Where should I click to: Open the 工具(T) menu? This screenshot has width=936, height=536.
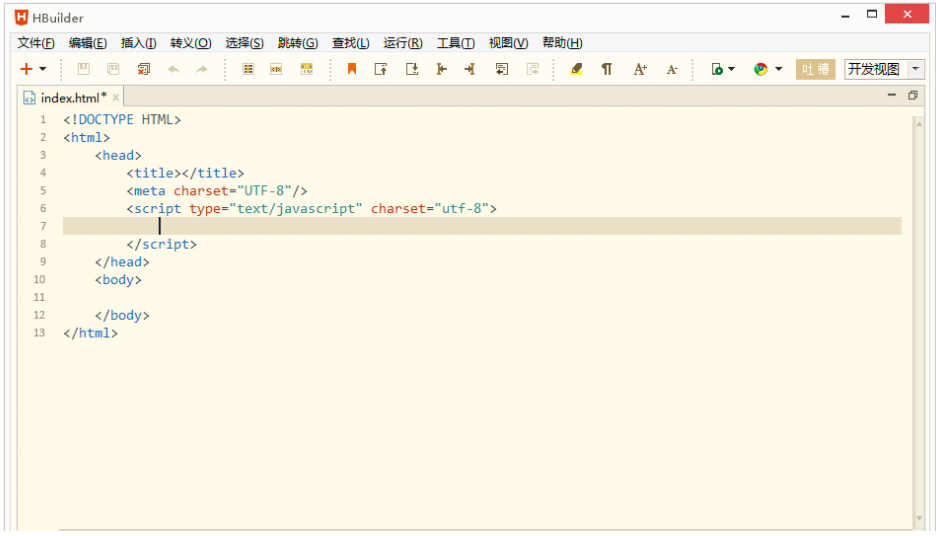(x=455, y=43)
